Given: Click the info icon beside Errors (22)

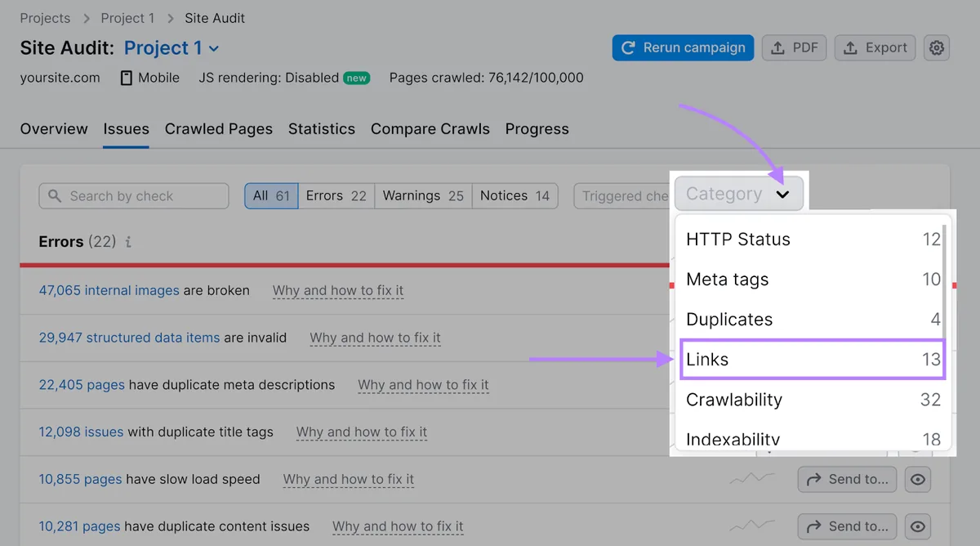Looking at the screenshot, I should point(129,242).
